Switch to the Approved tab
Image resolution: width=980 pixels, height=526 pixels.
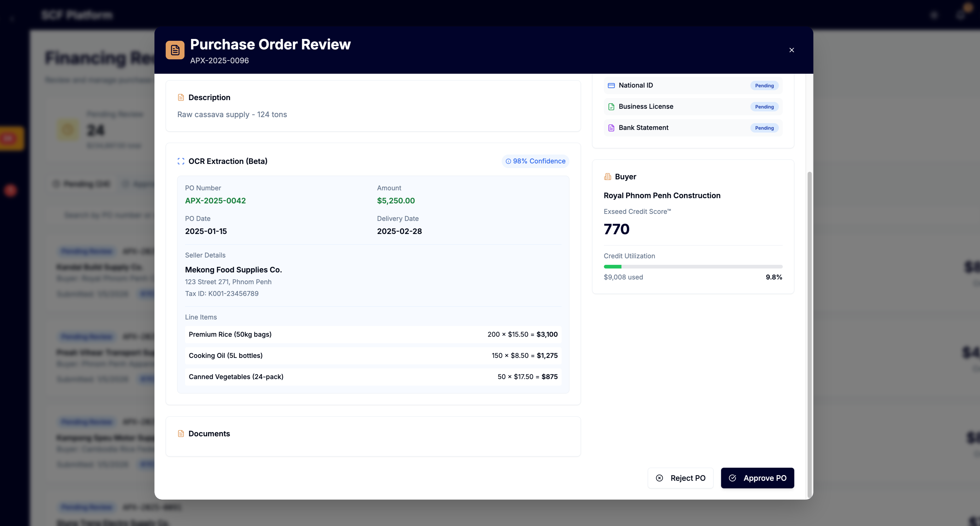coord(141,184)
